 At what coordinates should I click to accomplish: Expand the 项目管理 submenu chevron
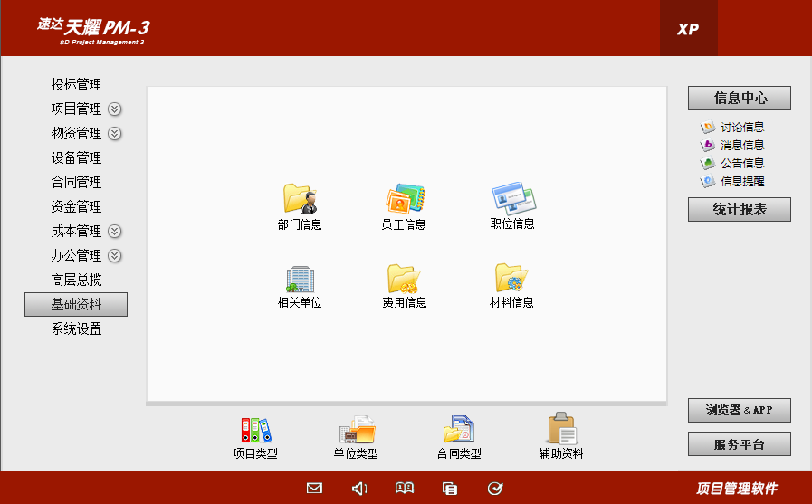coord(115,109)
